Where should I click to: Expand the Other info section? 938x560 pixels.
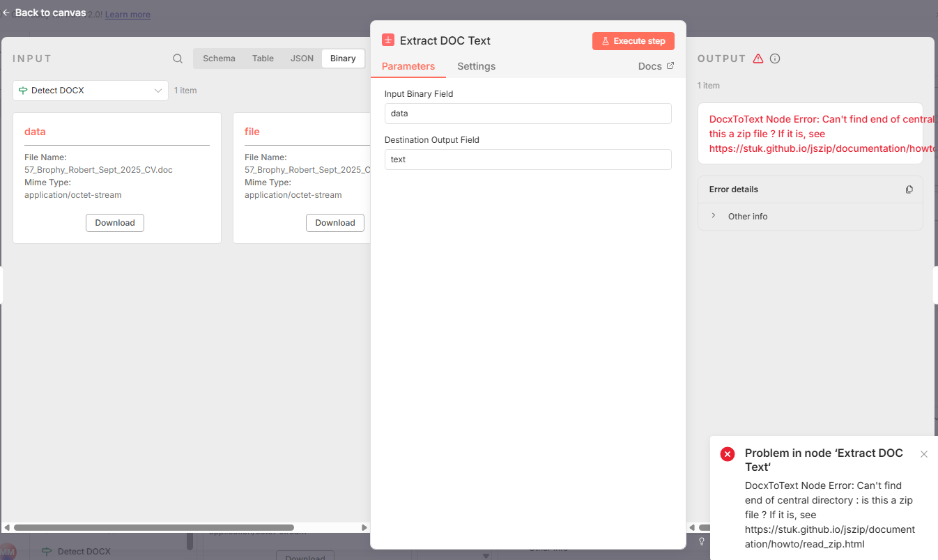pyautogui.click(x=713, y=216)
